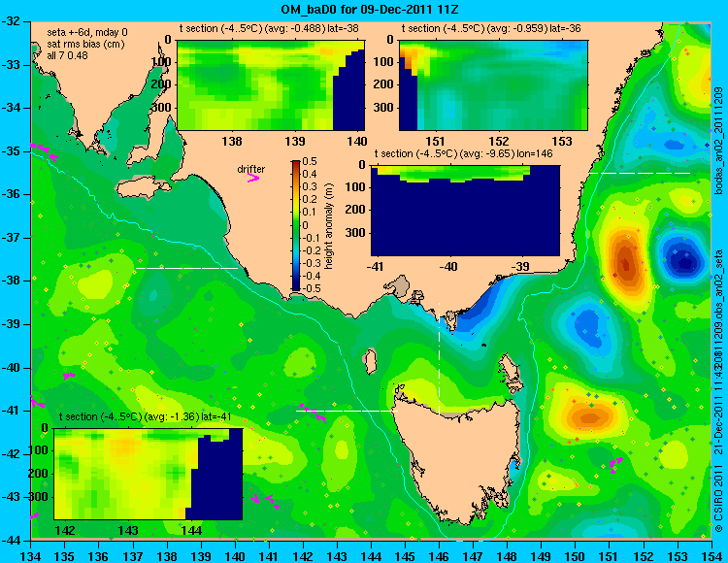Click the inset title containing avg: -1.36
728x563 pixels.
tap(146, 416)
